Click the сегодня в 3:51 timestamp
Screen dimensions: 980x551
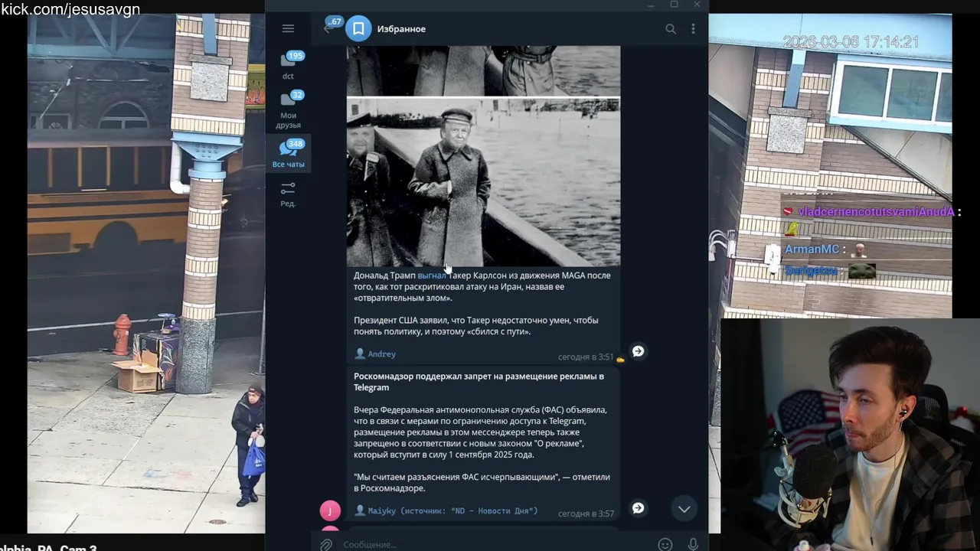(586, 357)
